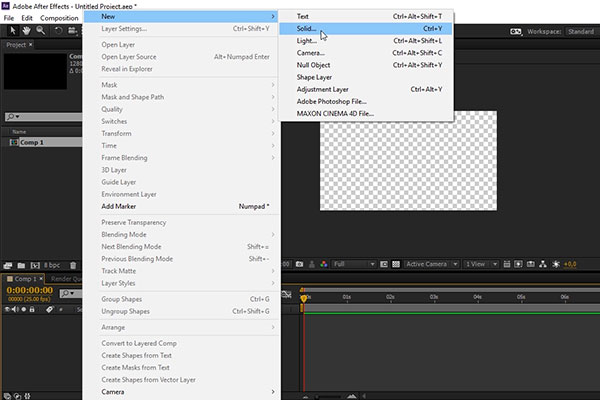
Task: Choose Solid... in the New submenu
Action: tap(366, 29)
